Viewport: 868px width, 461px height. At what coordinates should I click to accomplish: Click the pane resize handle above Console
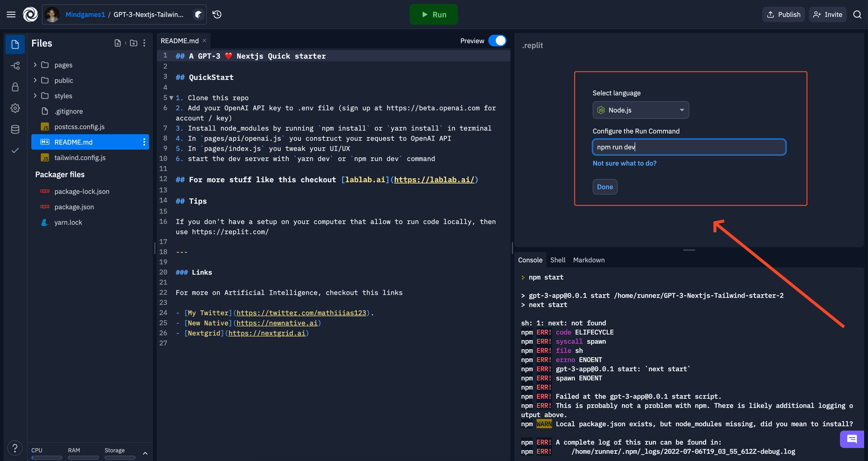(689, 250)
